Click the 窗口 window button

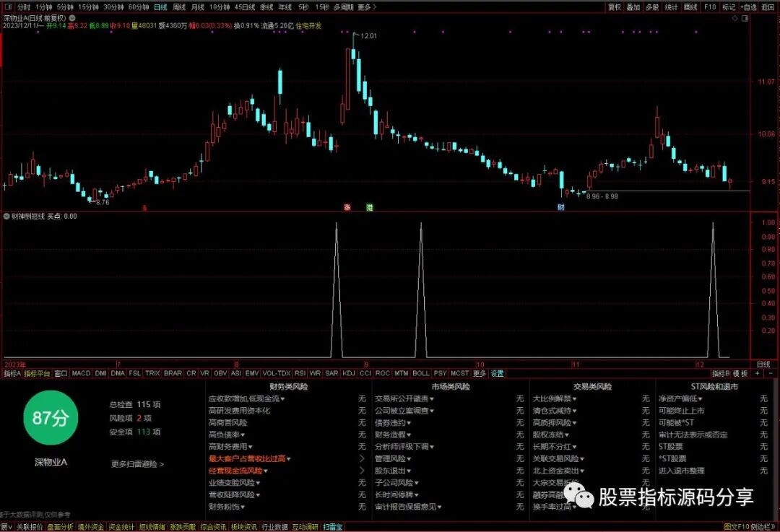pyautogui.click(x=61, y=373)
